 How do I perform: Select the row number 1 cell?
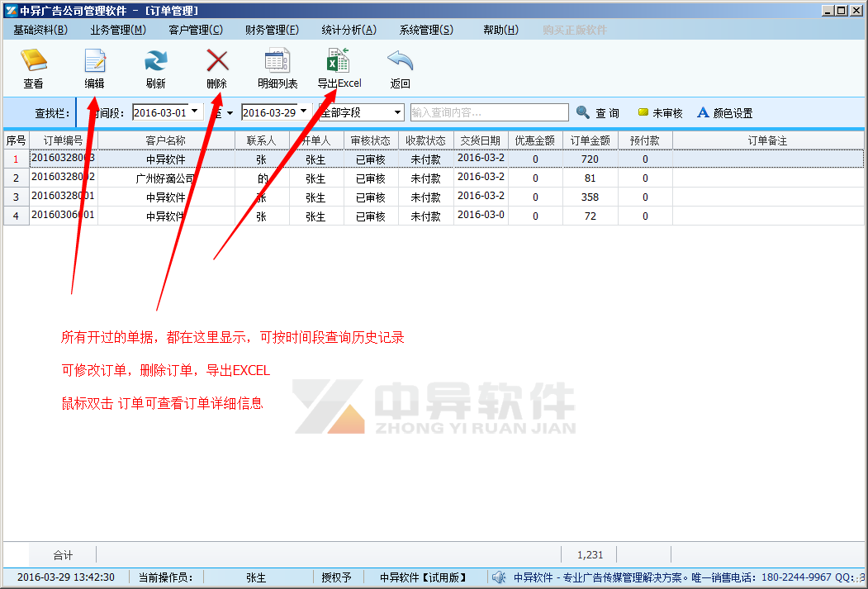16,159
